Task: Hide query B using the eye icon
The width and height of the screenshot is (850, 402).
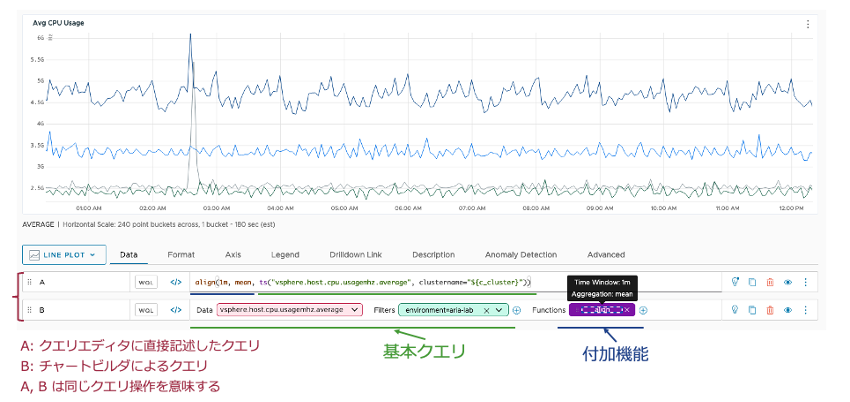Action: (787, 310)
